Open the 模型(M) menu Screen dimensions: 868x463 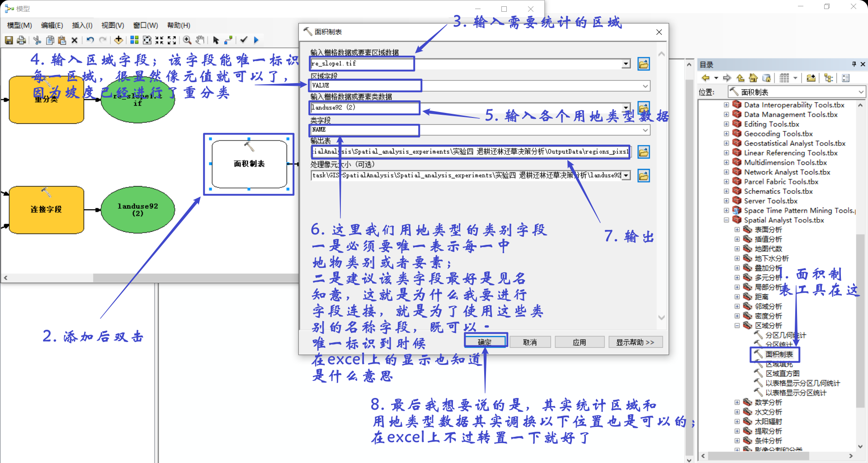[x=19, y=25]
